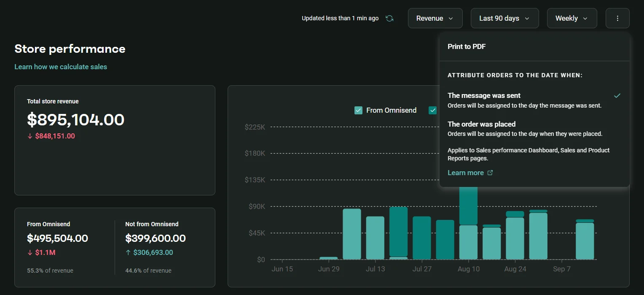This screenshot has height=295, width=644.
Task: Click the Aug 24 label on the chart axis
Action: [515, 269]
